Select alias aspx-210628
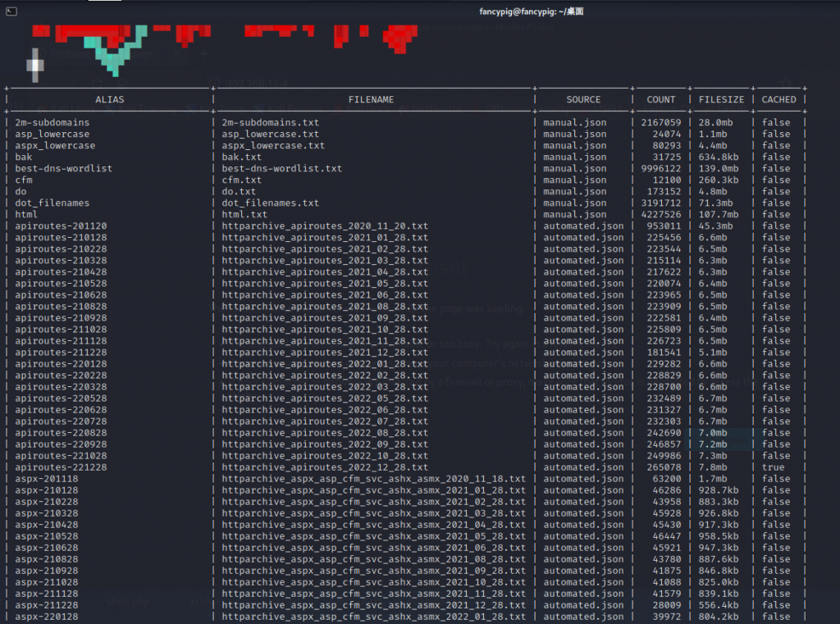 [x=46, y=549]
